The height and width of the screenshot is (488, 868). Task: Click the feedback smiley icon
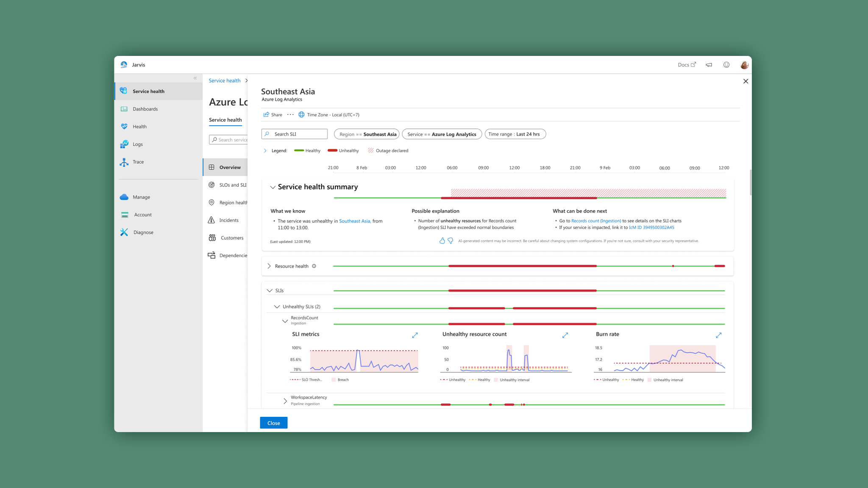click(x=726, y=65)
